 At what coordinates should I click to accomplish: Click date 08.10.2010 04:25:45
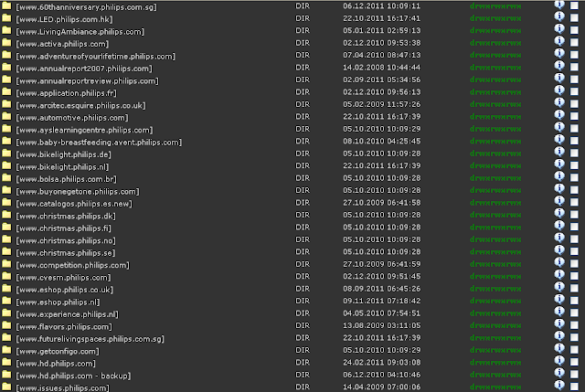(382, 141)
